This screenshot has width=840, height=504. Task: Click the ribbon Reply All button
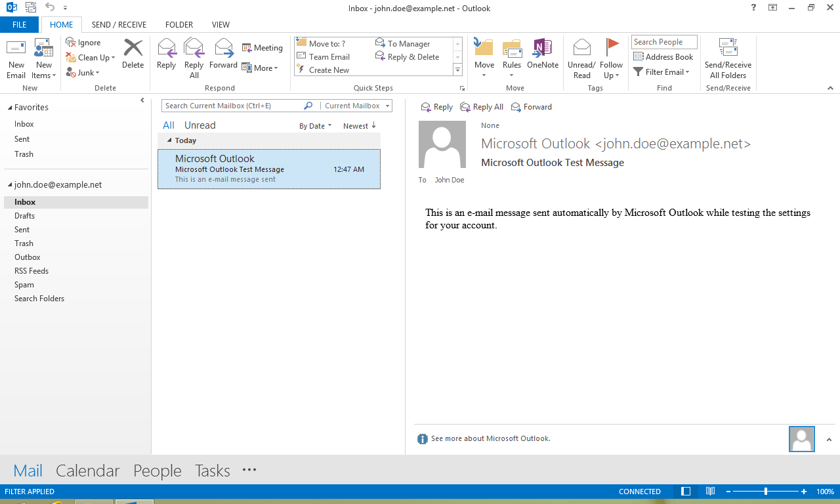tap(194, 59)
